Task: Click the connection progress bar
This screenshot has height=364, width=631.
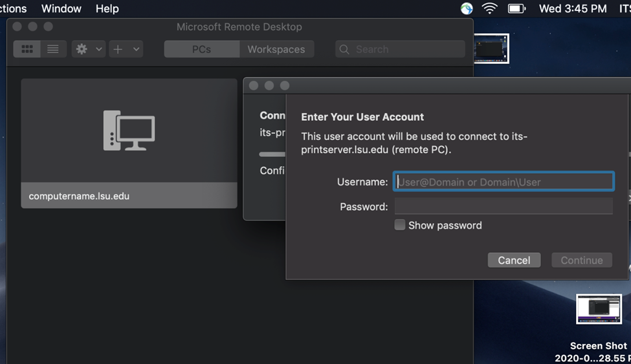Action: coord(272,154)
